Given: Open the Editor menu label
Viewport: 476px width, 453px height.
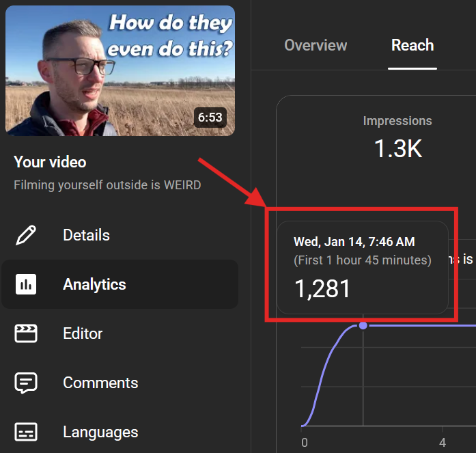Looking at the screenshot, I should click(83, 333).
